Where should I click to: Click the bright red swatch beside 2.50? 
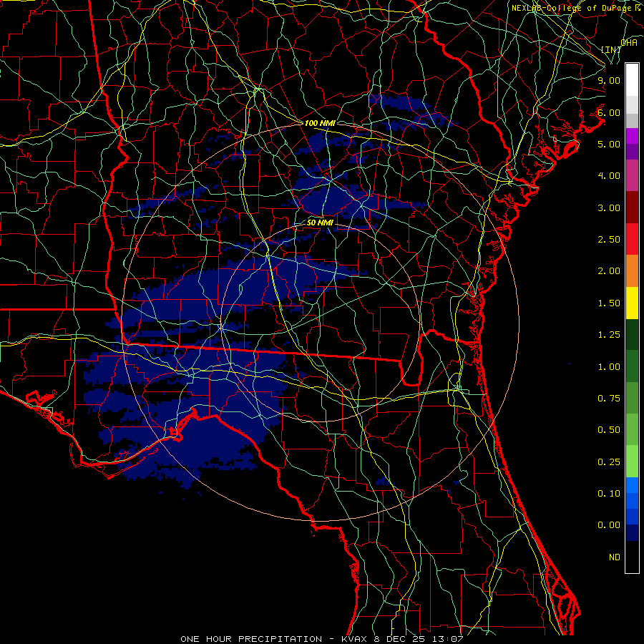[x=632, y=239]
